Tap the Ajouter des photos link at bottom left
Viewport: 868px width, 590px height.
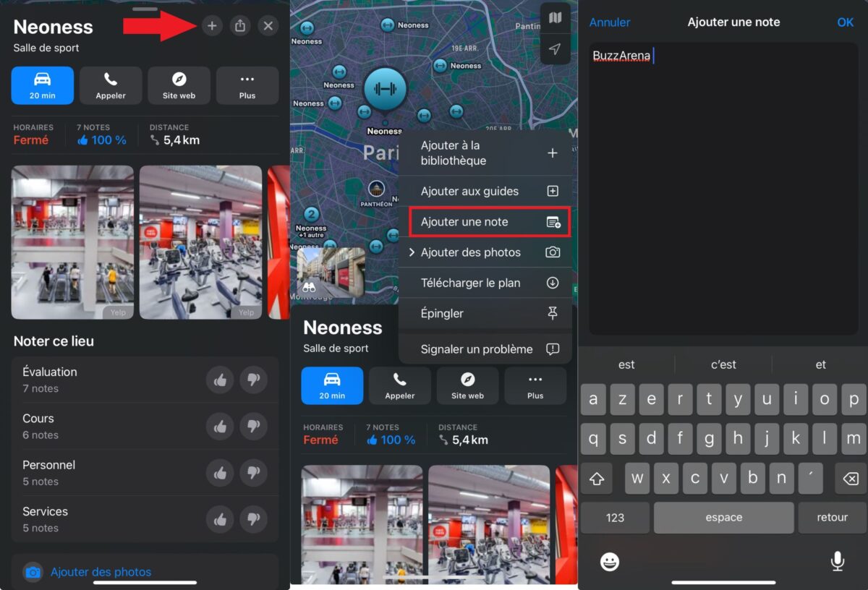pos(101,572)
